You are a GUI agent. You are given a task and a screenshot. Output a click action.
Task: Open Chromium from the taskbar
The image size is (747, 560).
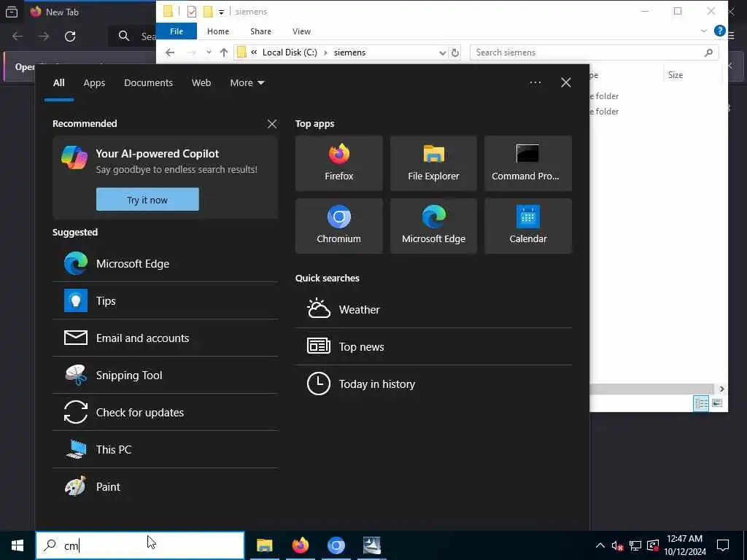[x=336, y=545]
